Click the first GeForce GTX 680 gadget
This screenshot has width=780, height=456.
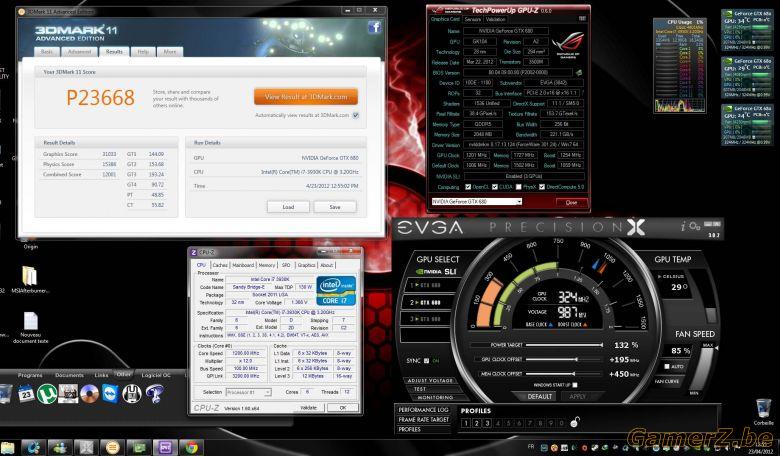(x=747, y=30)
